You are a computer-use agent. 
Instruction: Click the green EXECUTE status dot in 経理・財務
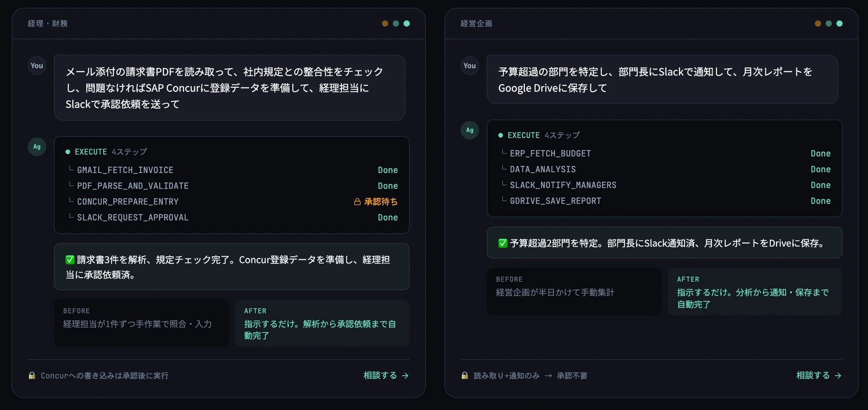coord(68,152)
